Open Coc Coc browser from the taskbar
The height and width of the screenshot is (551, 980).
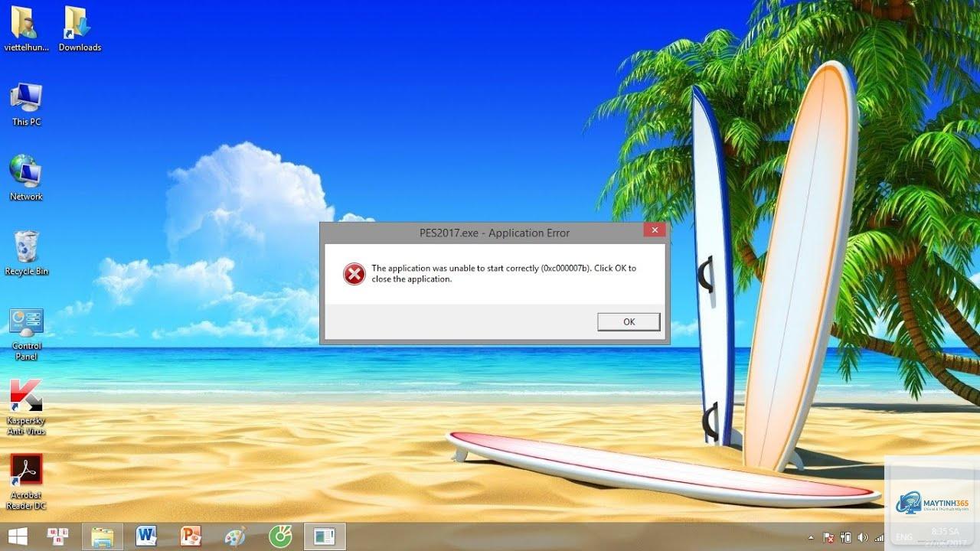[x=280, y=536]
